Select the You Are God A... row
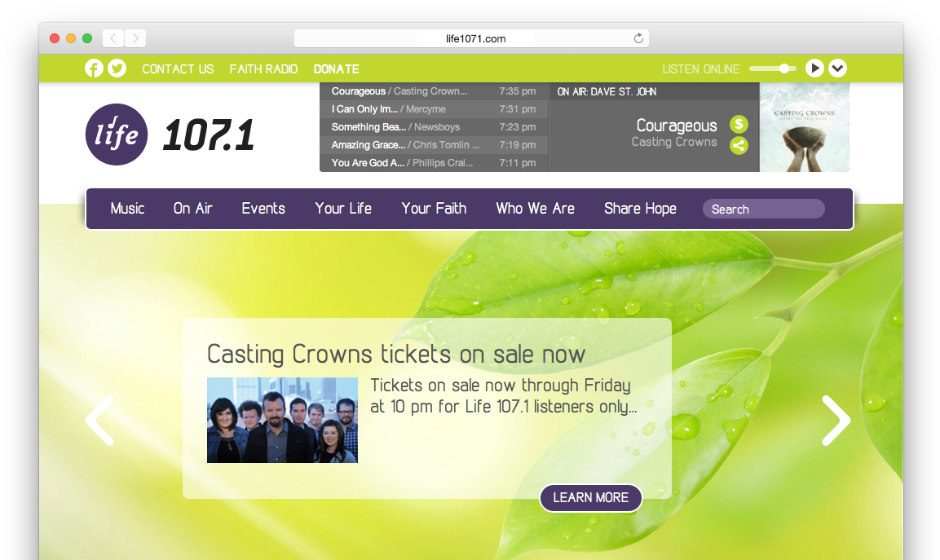The width and height of the screenshot is (940, 560). [434, 163]
